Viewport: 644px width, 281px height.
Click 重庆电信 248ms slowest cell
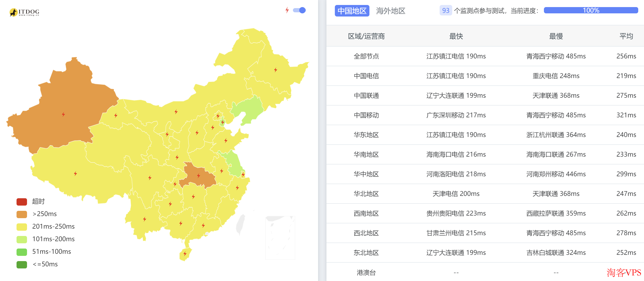556,76
